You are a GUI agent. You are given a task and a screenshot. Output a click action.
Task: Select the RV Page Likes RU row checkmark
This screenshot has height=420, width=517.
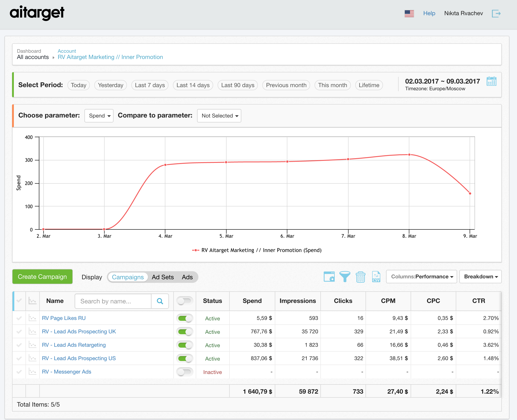(x=19, y=318)
